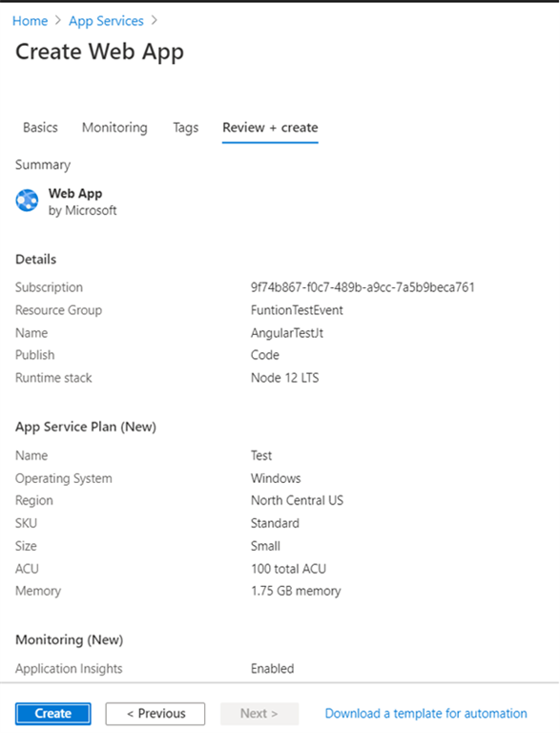The width and height of the screenshot is (560, 733).
Task: Click the Create button
Action: tap(52, 713)
